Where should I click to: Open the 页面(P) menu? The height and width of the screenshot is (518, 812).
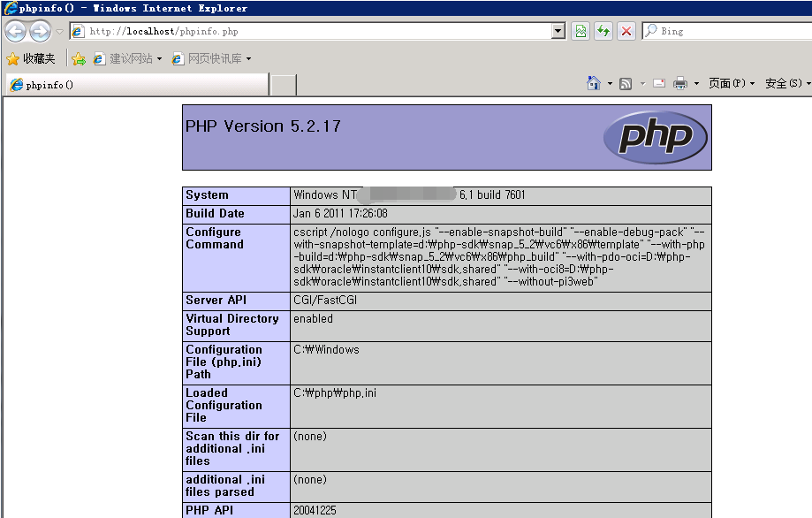point(732,83)
